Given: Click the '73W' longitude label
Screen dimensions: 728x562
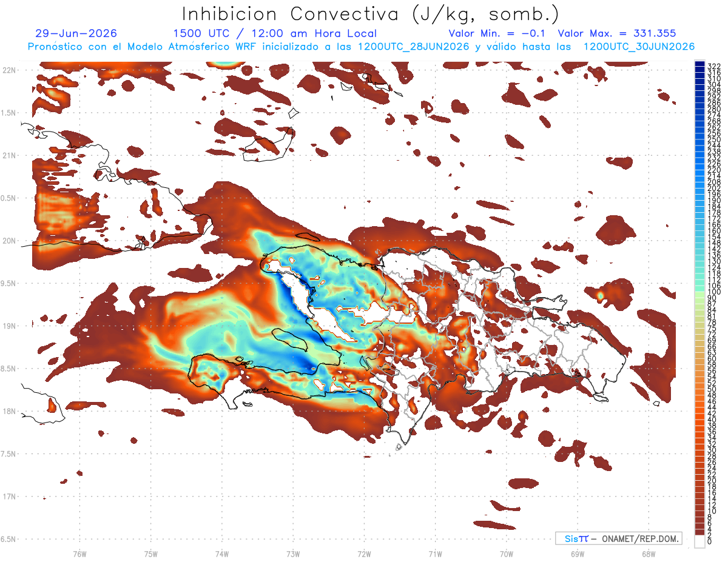Looking at the screenshot, I should click(293, 554).
